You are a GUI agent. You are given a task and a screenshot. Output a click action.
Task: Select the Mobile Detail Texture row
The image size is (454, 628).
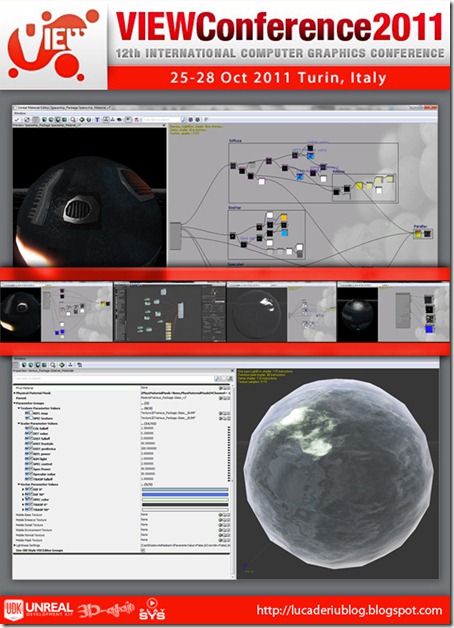[122, 525]
